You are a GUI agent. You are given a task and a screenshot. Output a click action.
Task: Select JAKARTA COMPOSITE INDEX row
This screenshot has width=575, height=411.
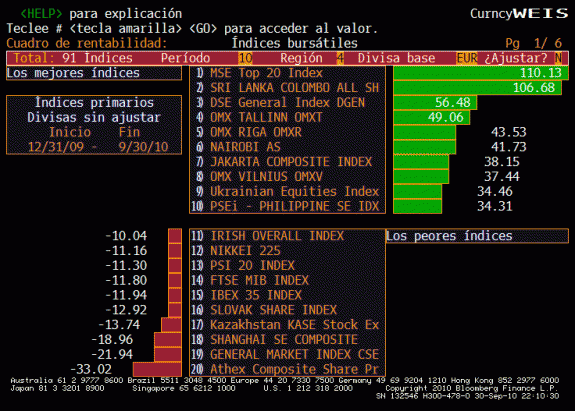pos(288,162)
